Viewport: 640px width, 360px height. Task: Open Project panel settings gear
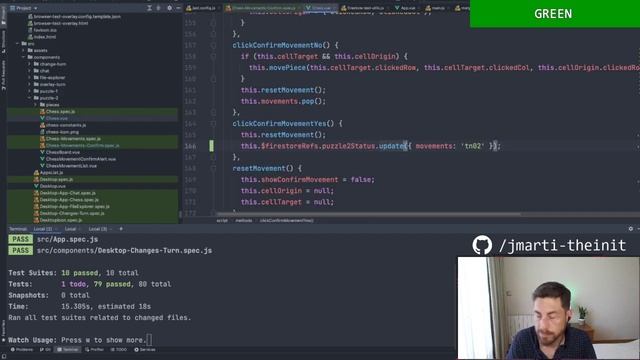tap(169, 8)
